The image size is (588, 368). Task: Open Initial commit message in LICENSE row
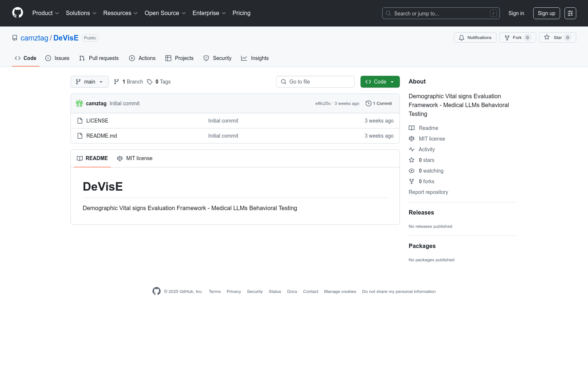[x=223, y=121]
